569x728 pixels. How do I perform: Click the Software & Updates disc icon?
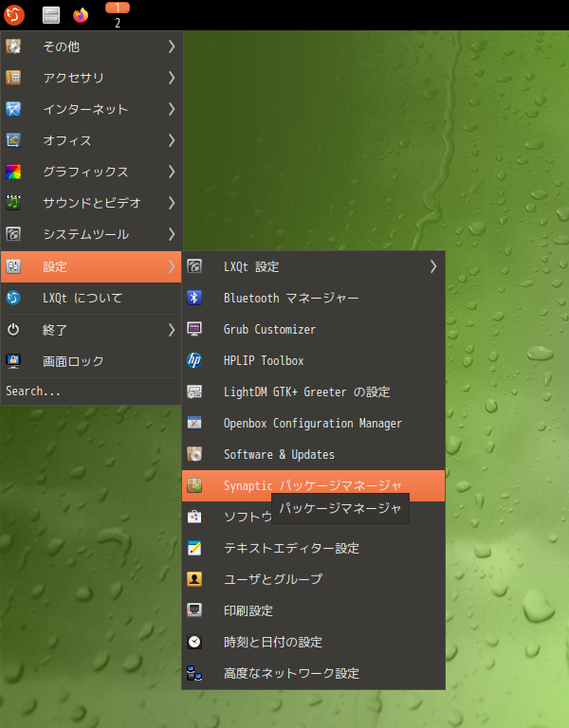point(194,454)
